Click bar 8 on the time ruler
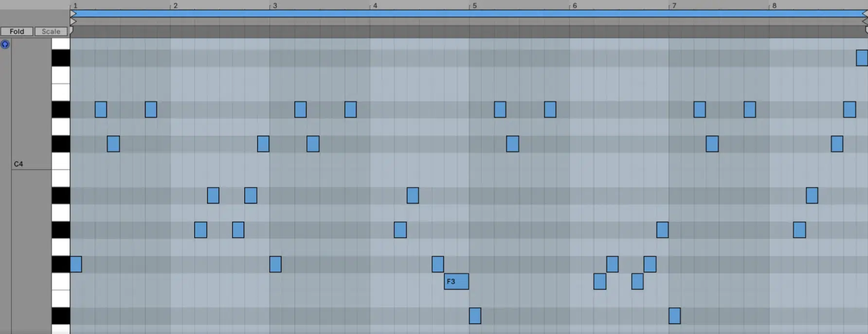 click(x=774, y=5)
